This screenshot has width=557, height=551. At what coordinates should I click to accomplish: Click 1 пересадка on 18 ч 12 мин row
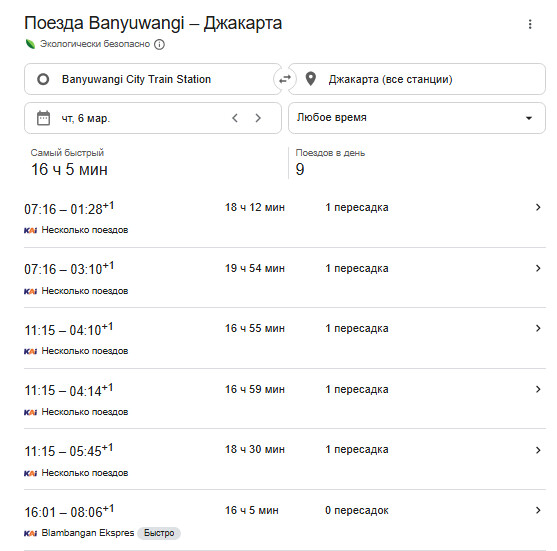(x=357, y=207)
